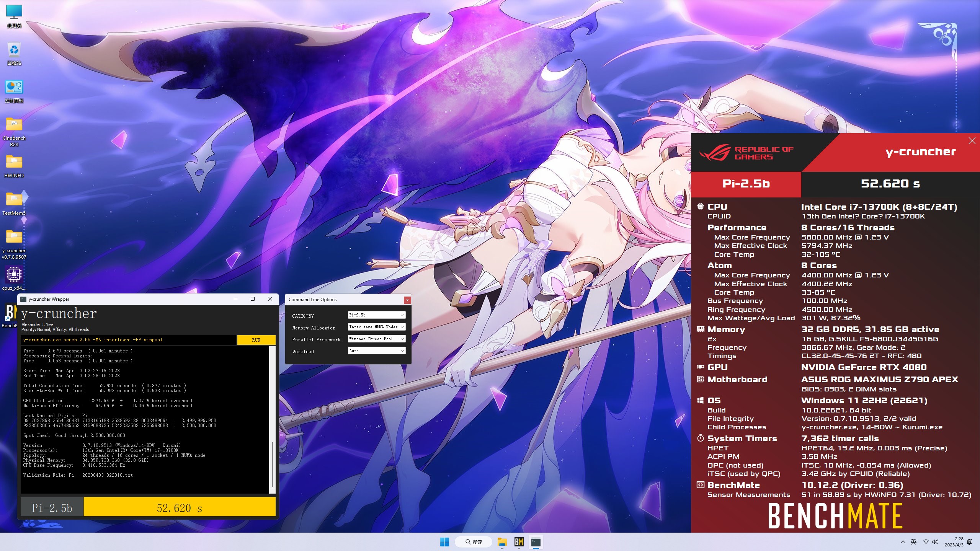Open the Workload dropdown set to Auto
This screenshot has height=551, width=980.
(x=377, y=350)
